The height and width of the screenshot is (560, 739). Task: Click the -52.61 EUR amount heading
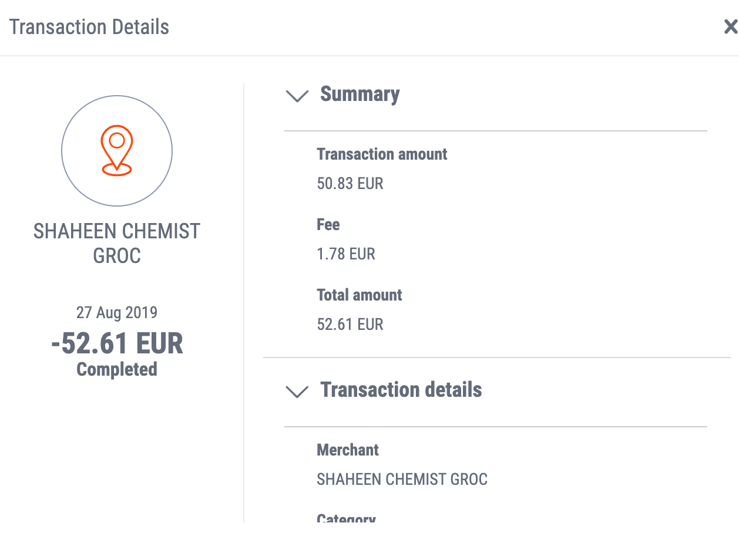click(117, 343)
